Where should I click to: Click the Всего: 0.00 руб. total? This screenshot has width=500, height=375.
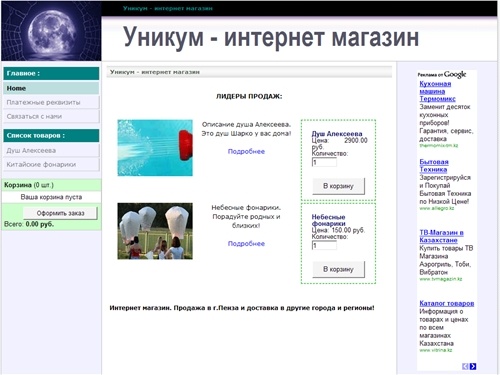[29, 224]
